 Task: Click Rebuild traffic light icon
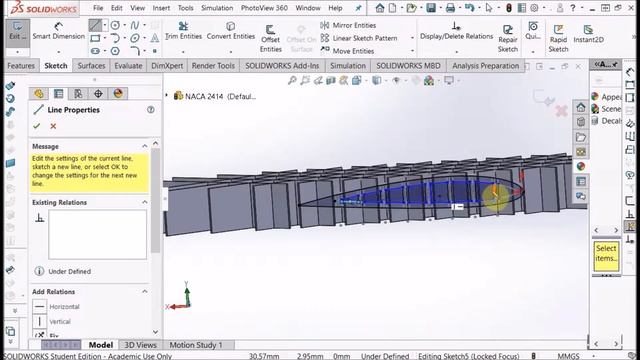(x=509, y=8)
